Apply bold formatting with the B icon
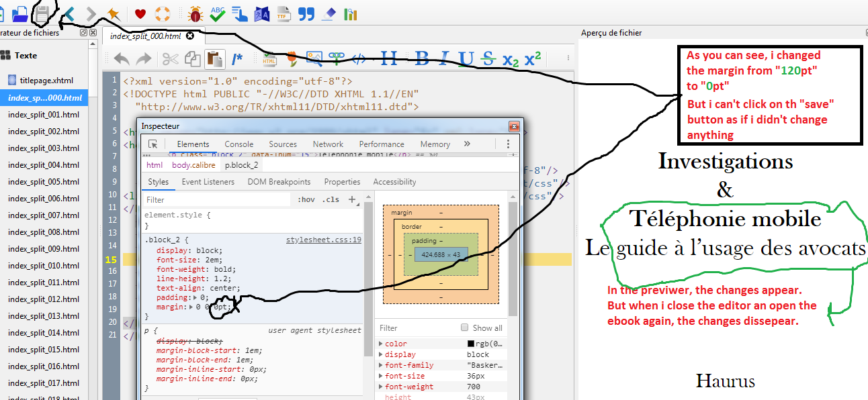The width and height of the screenshot is (868, 400). [x=422, y=59]
